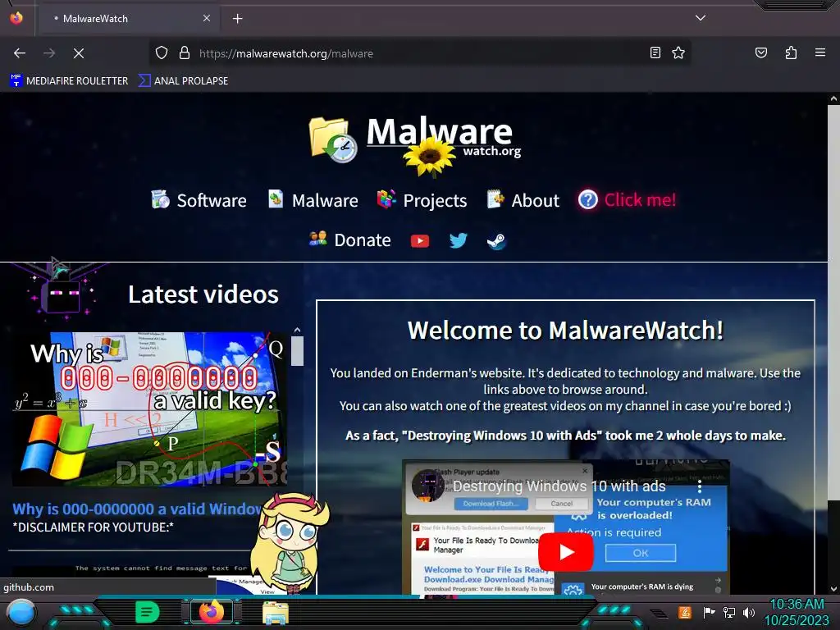
Task: Open the 000-0000000 valid key video thumbnail
Action: click(x=149, y=409)
